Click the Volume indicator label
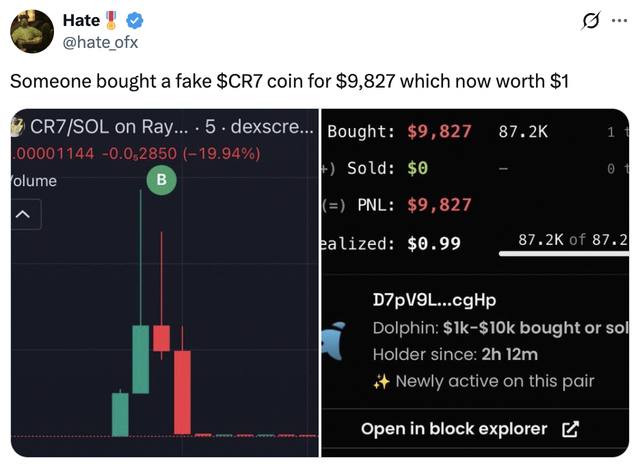The image size is (640, 464). click(x=35, y=181)
